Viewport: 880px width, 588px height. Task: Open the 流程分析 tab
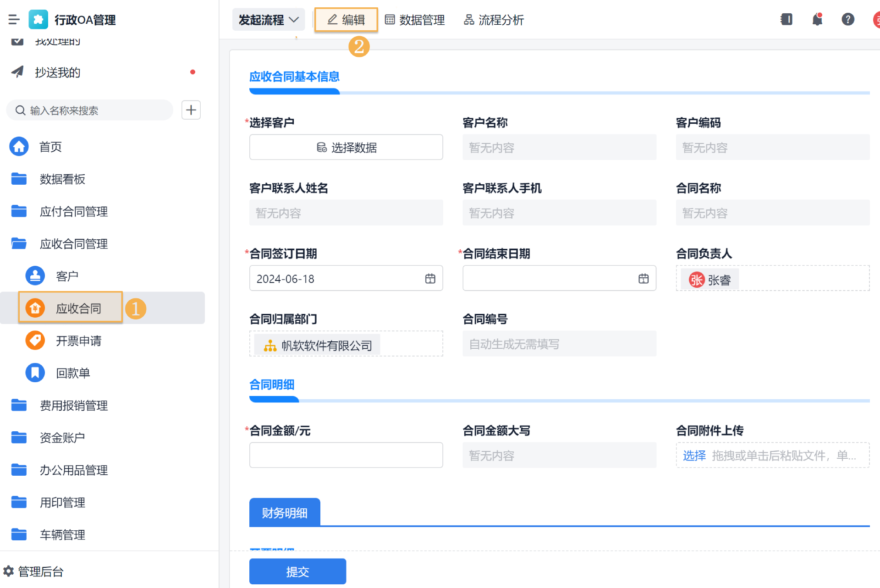(x=494, y=20)
